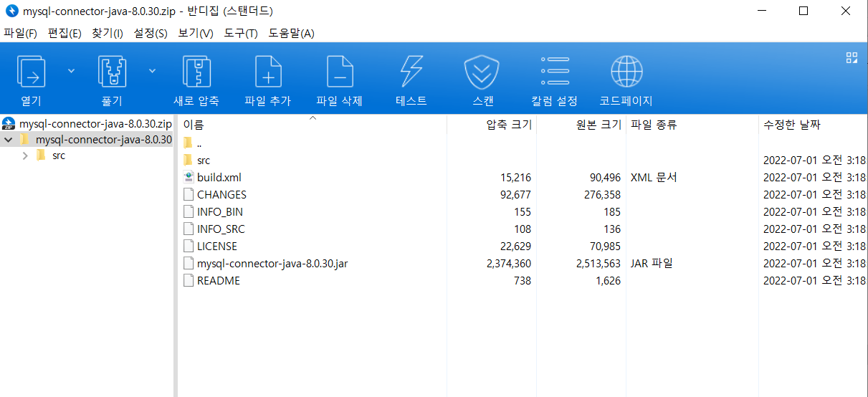The image size is (868, 397).
Task: Click the src folder icon in file list
Action: [189, 160]
